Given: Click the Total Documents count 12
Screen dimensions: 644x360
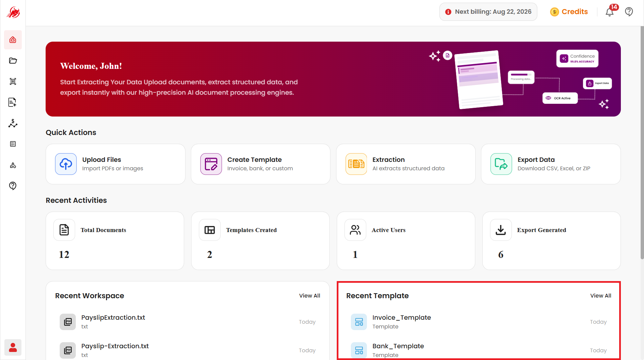Looking at the screenshot, I should [64, 255].
